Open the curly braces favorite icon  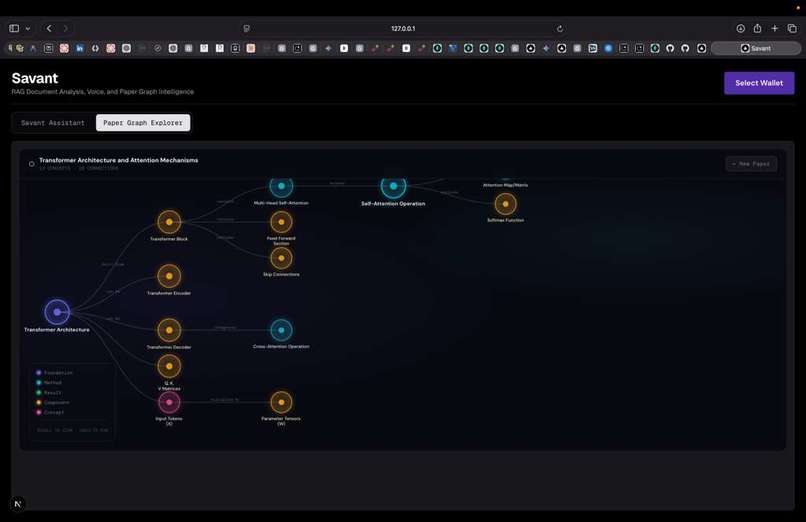coord(95,48)
